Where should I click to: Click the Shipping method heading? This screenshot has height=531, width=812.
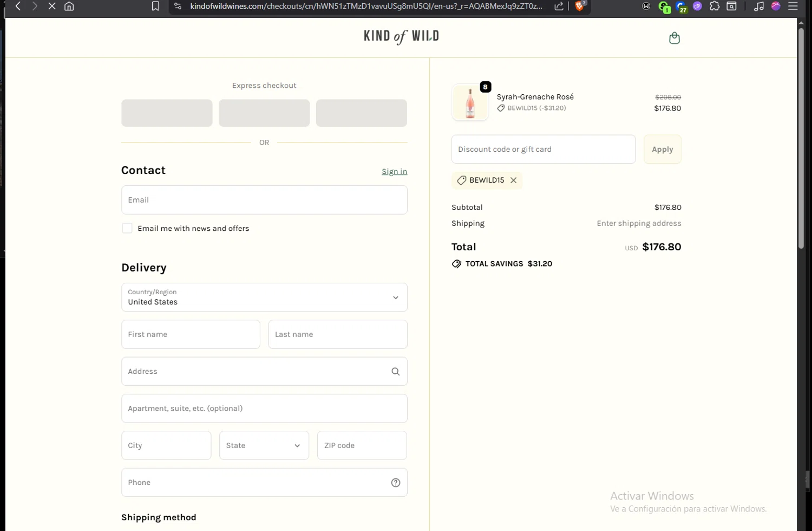point(159,517)
